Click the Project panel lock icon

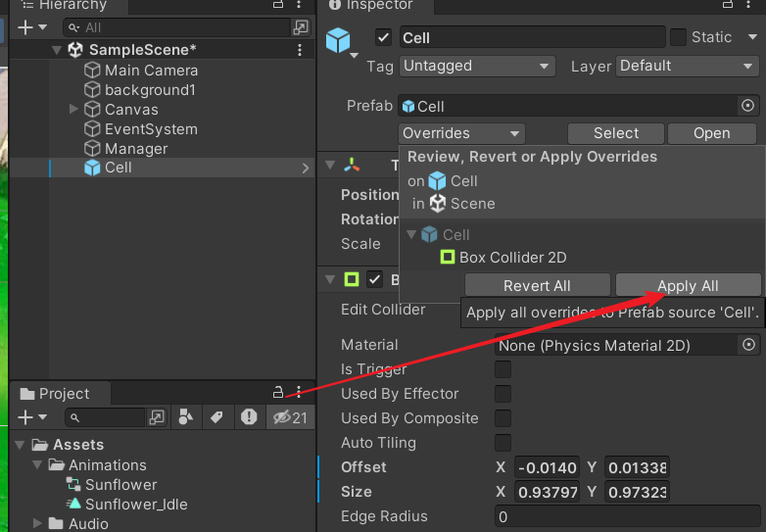point(278,393)
